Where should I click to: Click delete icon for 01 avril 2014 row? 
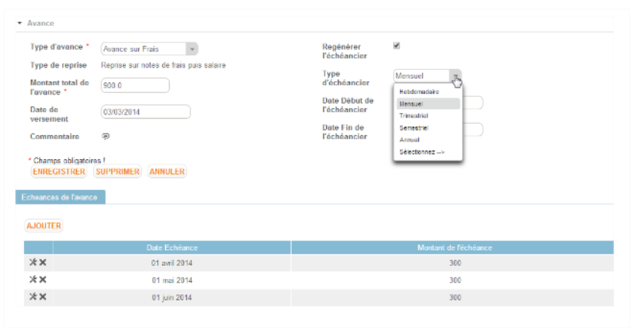point(43,263)
